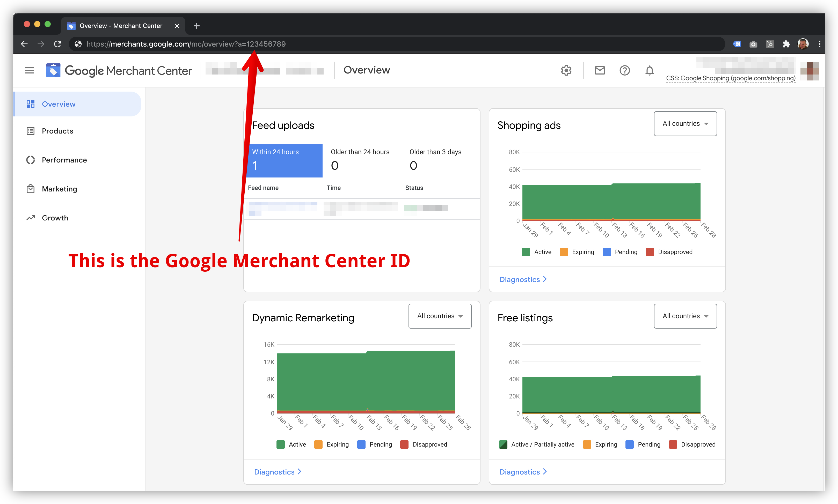The height and width of the screenshot is (504, 838).
Task: Open Growth in the sidebar
Action: click(x=77, y=218)
